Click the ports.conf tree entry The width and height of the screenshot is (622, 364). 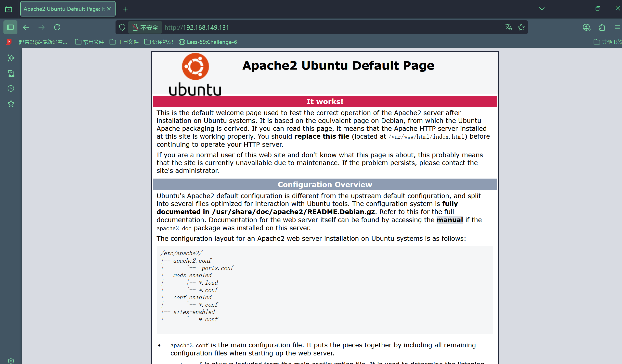tap(218, 268)
